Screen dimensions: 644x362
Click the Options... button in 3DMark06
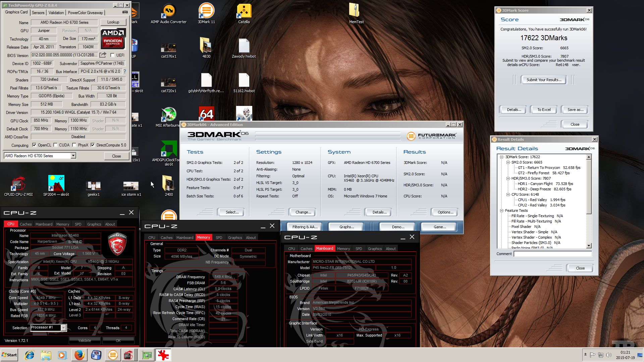pos(445,212)
